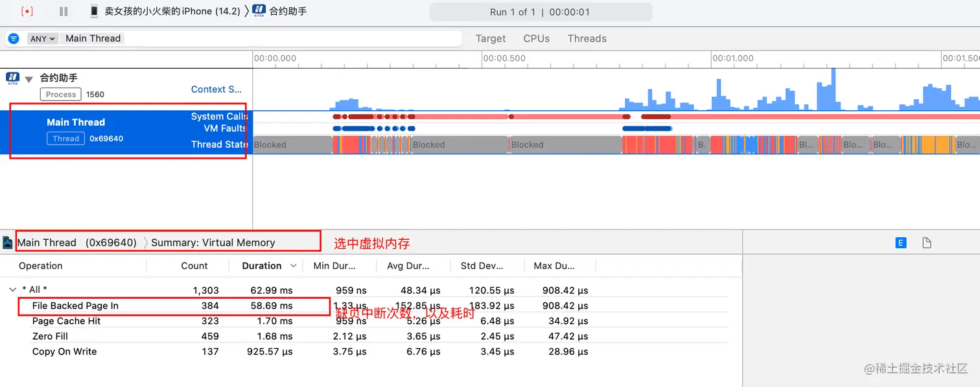The image size is (980, 387).
Task: Sort by the Min Dur... column header
Action: coord(334,266)
